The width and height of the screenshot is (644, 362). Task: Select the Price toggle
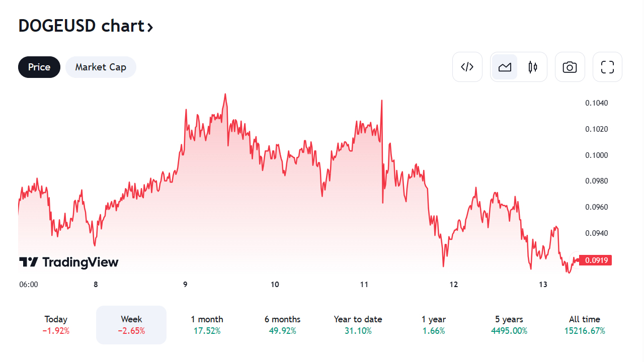(x=39, y=67)
